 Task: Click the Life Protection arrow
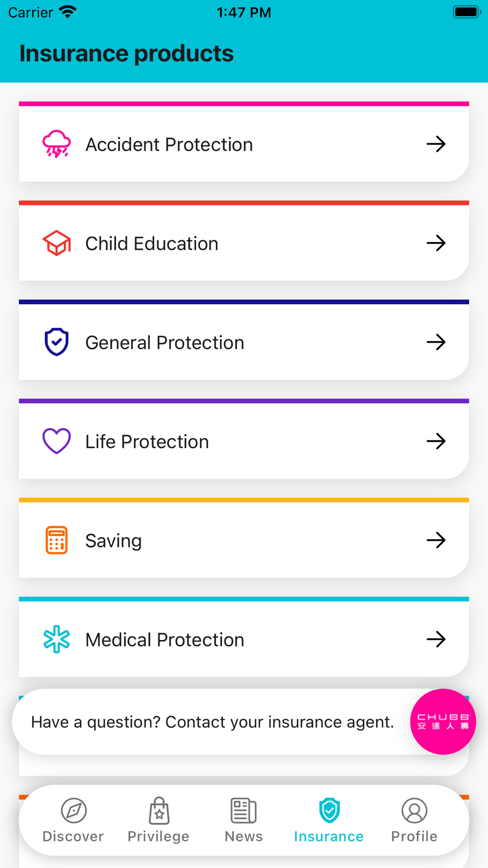click(x=436, y=441)
